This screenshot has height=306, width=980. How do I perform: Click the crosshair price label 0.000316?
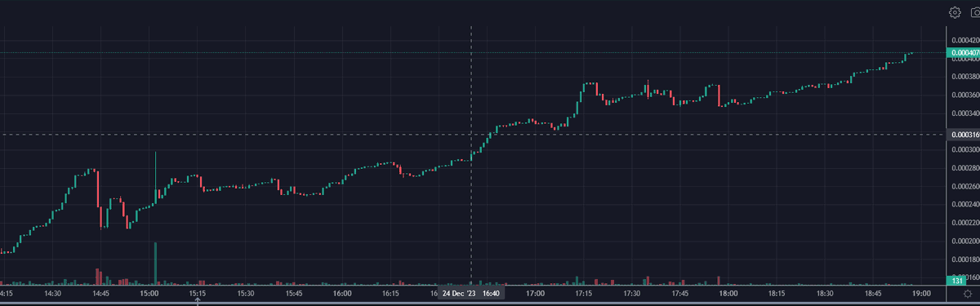pyautogui.click(x=964, y=134)
